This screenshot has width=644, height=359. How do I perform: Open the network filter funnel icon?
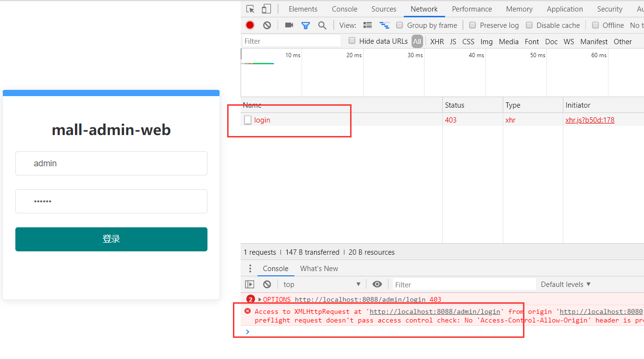[305, 25]
